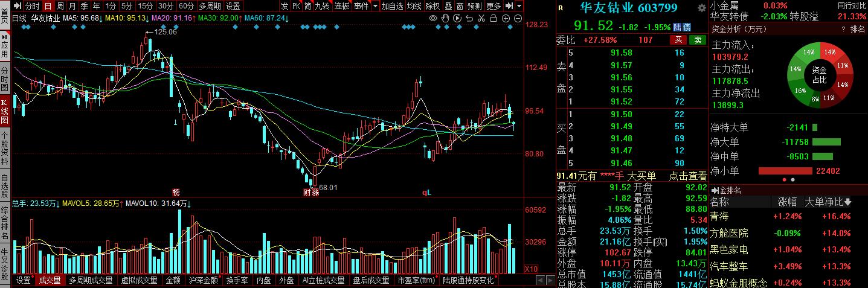Image resolution: width=868 pixels, height=288 pixels.
Task: Open the chart 设置 toolbar button
Action: point(233,6)
